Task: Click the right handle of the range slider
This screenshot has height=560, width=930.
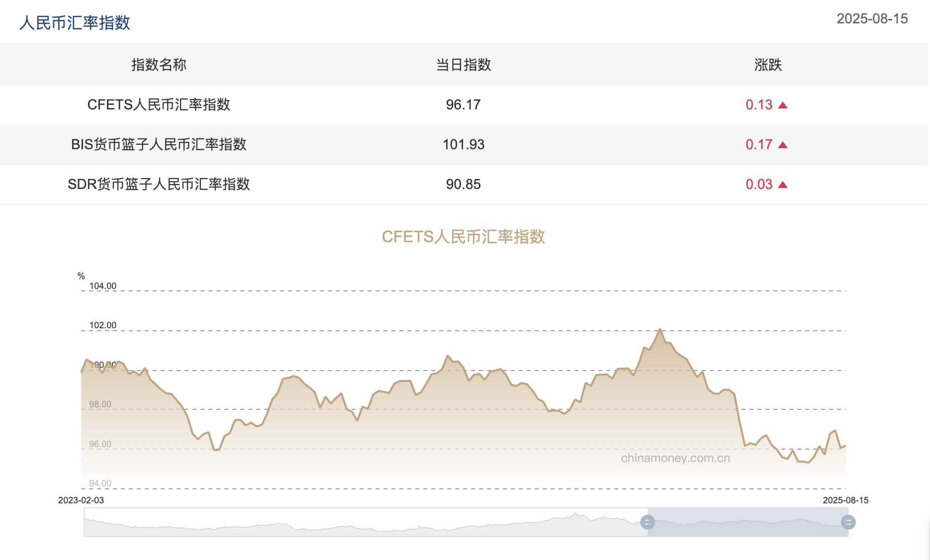Action: pos(848,522)
